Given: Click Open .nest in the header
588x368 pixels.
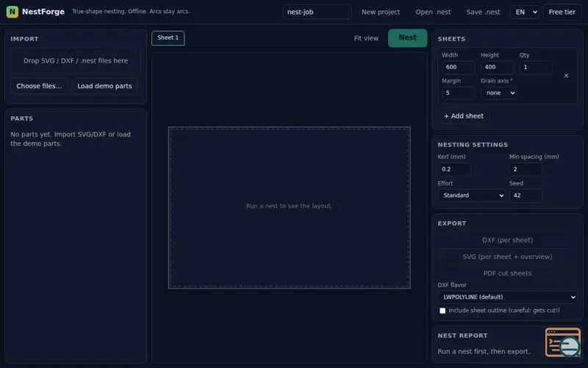Looking at the screenshot, I should 433,12.
